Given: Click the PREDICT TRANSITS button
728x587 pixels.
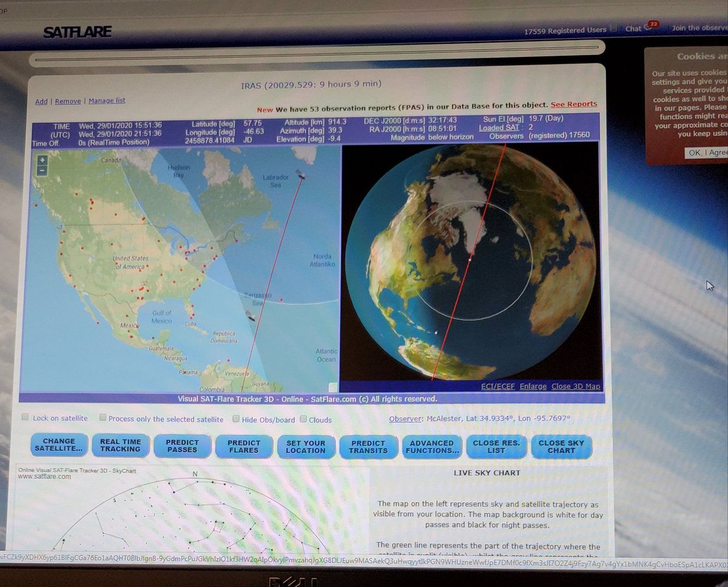Looking at the screenshot, I should pos(368,447).
